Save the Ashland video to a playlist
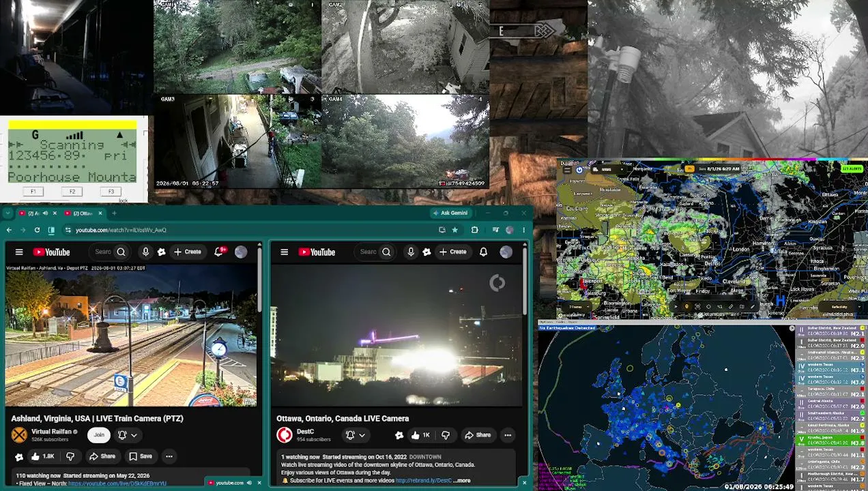 141,456
